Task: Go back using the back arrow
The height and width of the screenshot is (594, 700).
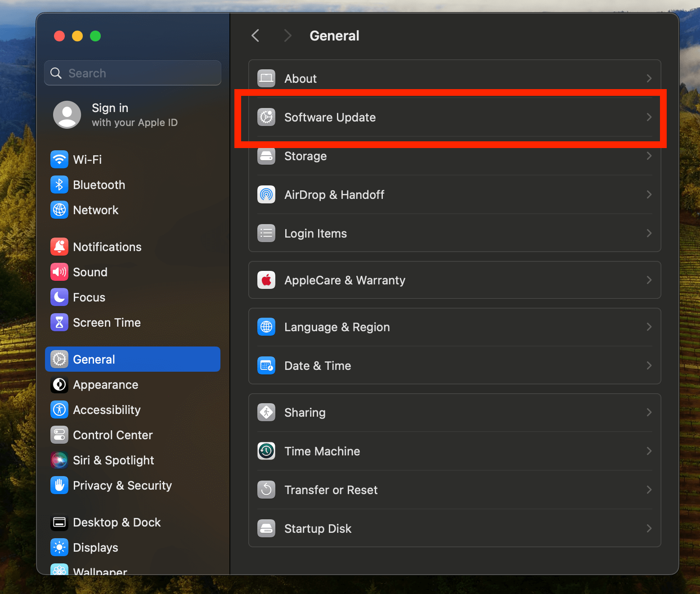Action: point(256,36)
